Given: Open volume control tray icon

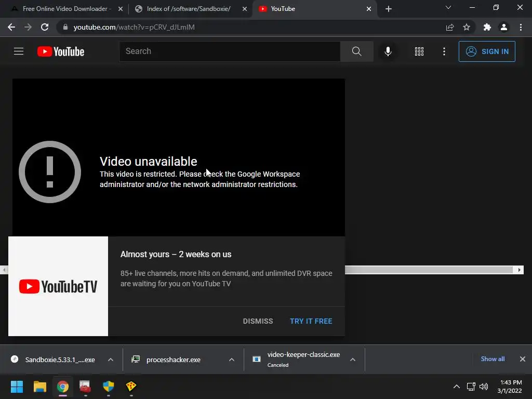Looking at the screenshot, I should [x=484, y=387].
